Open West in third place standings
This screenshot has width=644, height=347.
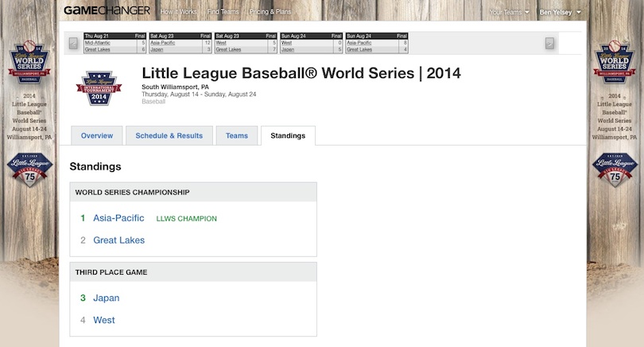coord(104,320)
